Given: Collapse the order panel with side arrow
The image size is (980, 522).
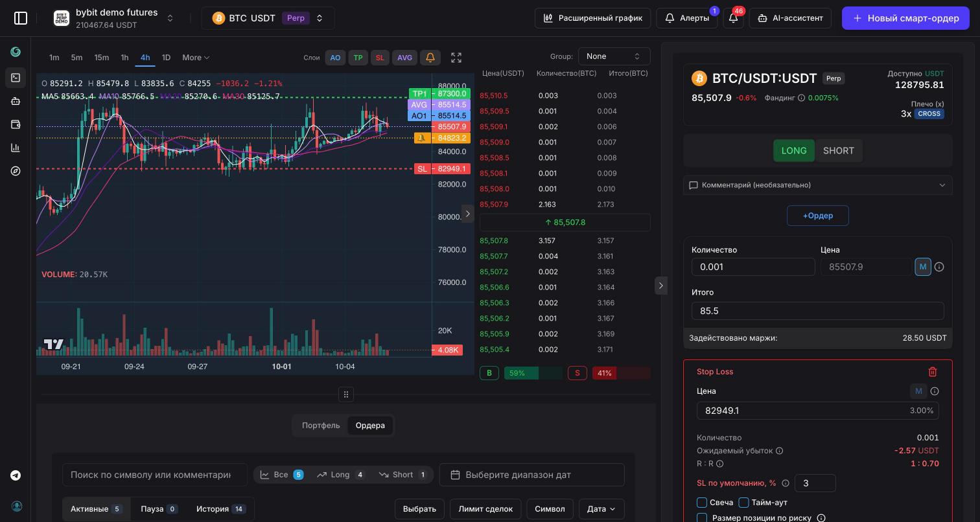Looking at the screenshot, I should (661, 286).
